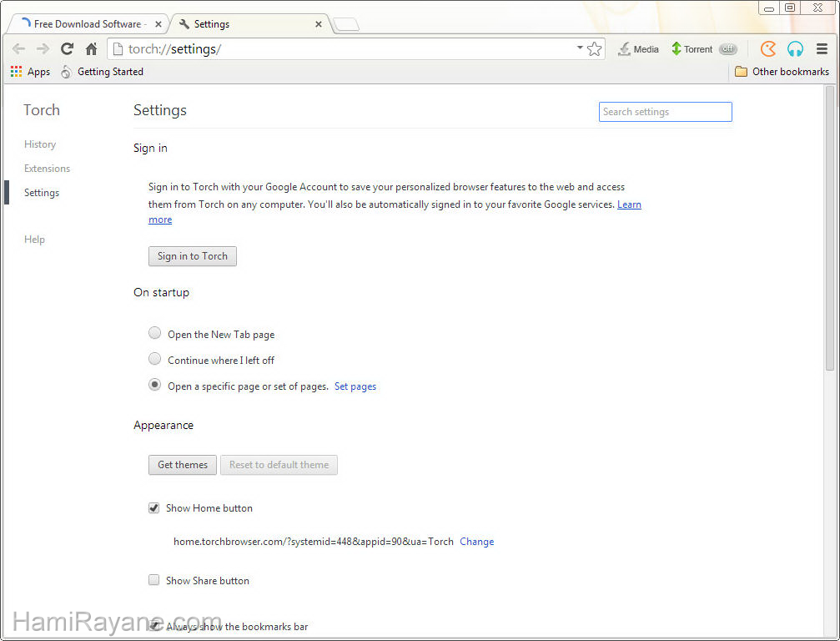This screenshot has height=641, width=840.
Task: Bookmark this page with the star
Action: (x=594, y=48)
